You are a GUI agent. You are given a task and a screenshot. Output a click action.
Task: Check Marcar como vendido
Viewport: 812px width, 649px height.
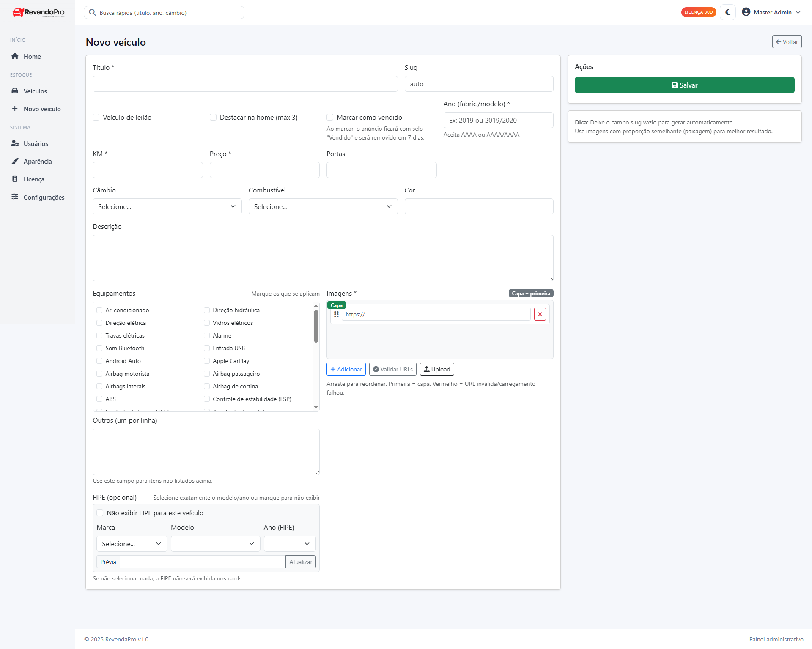pos(330,118)
